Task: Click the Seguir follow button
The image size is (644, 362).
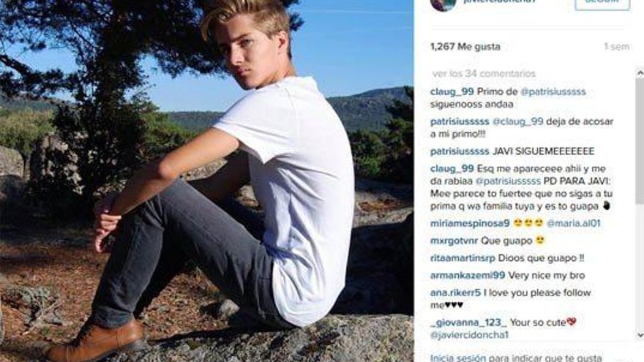Action: click(602, 3)
